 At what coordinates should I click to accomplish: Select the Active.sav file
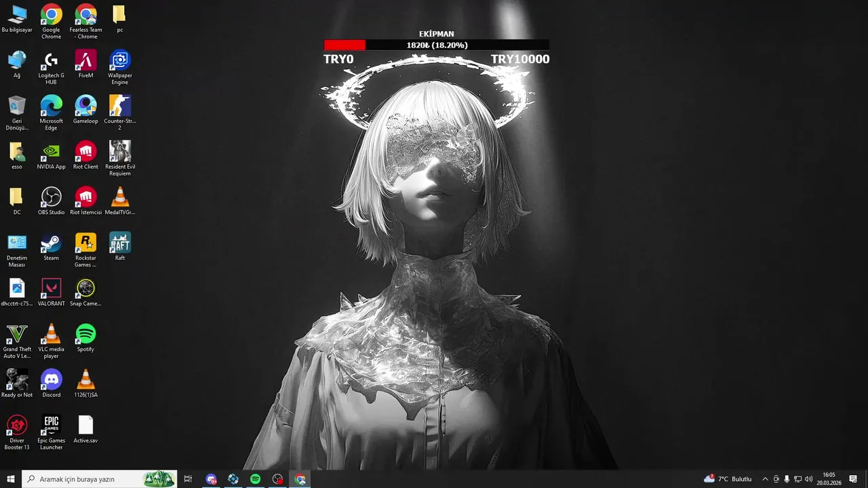pyautogui.click(x=85, y=429)
